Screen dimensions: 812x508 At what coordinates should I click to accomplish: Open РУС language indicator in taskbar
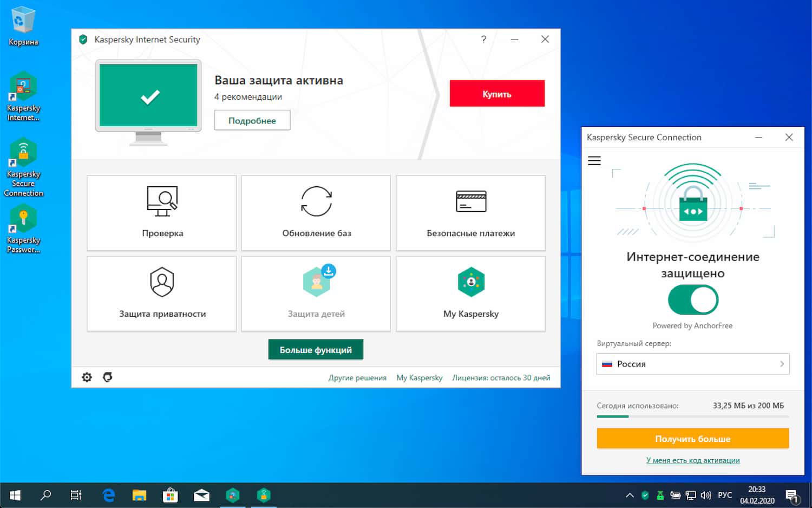[x=724, y=494]
